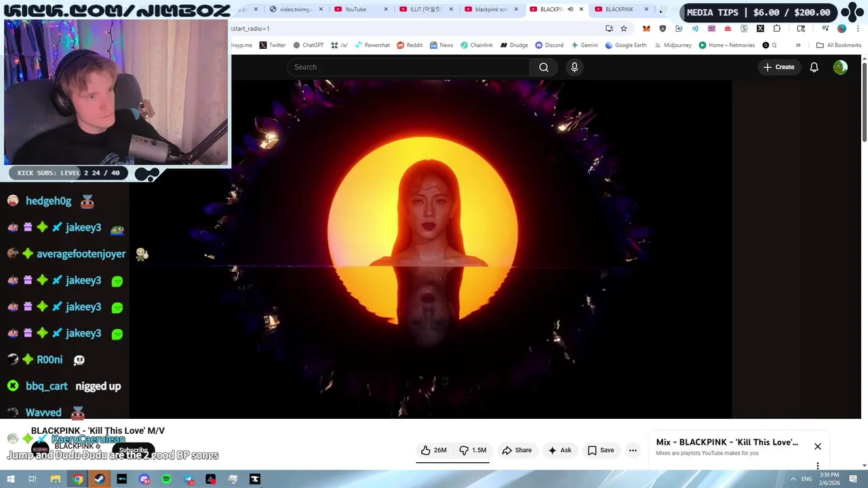Open the /x/ bookmark
868x488 pixels.
tap(339, 45)
